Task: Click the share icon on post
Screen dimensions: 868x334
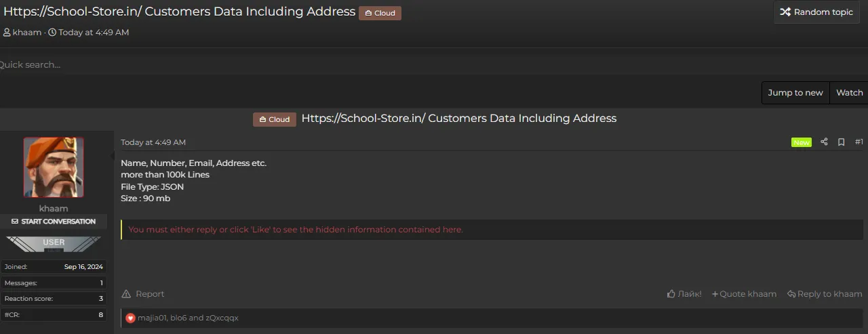Action: [x=824, y=142]
